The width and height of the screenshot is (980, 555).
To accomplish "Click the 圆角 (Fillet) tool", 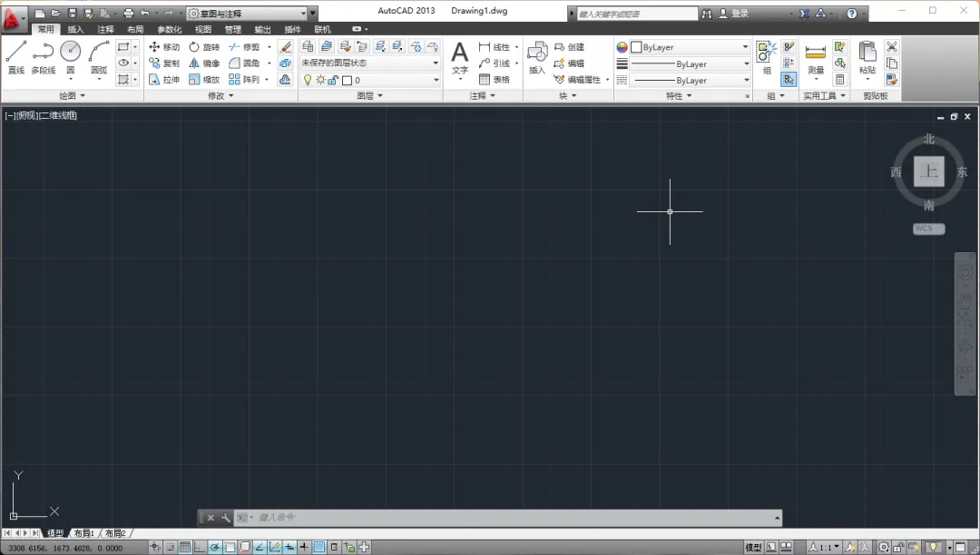I will tap(244, 63).
